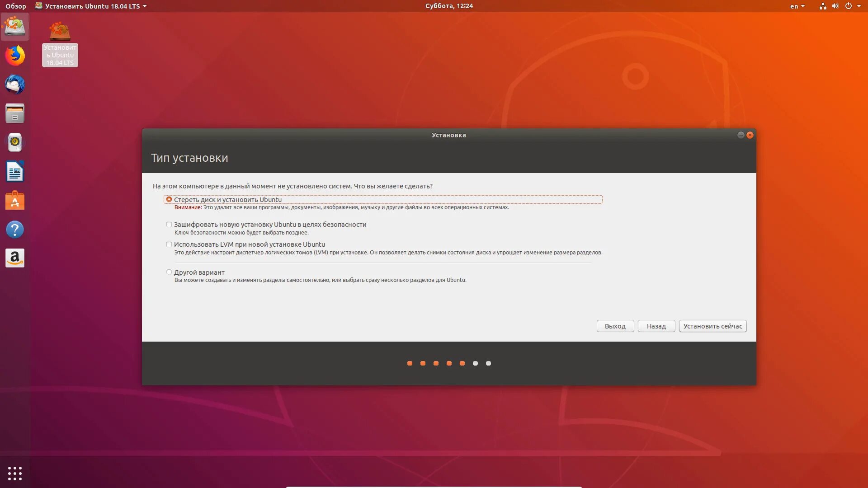This screenshot has height=488, width=868.
Task: Open the power icon in top bar
Action: pyautogui.click(x=849, y=6)
